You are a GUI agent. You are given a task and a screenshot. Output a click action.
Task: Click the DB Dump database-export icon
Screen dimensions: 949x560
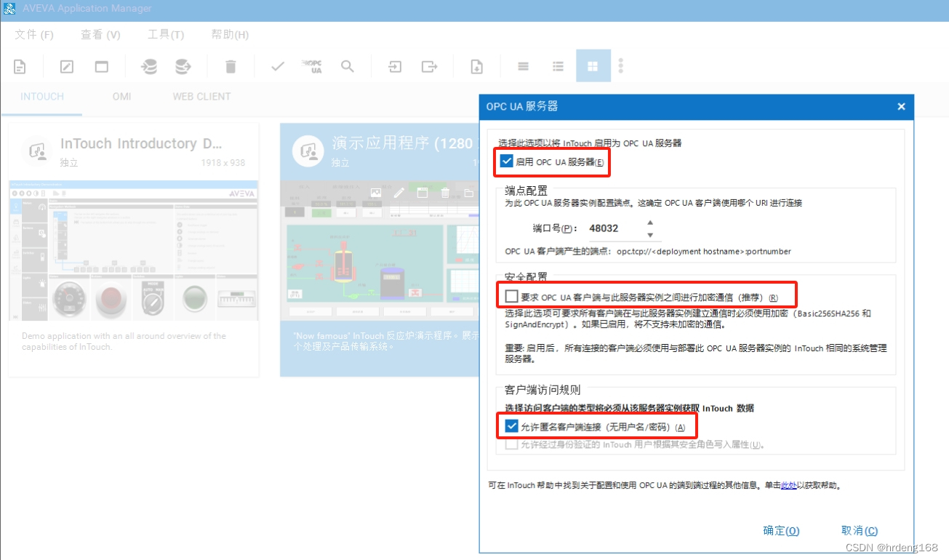[x=183, y=67]
